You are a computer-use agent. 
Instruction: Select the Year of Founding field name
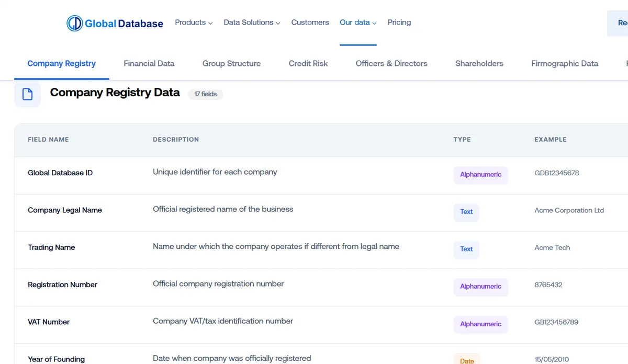click(x=56, y=359)
